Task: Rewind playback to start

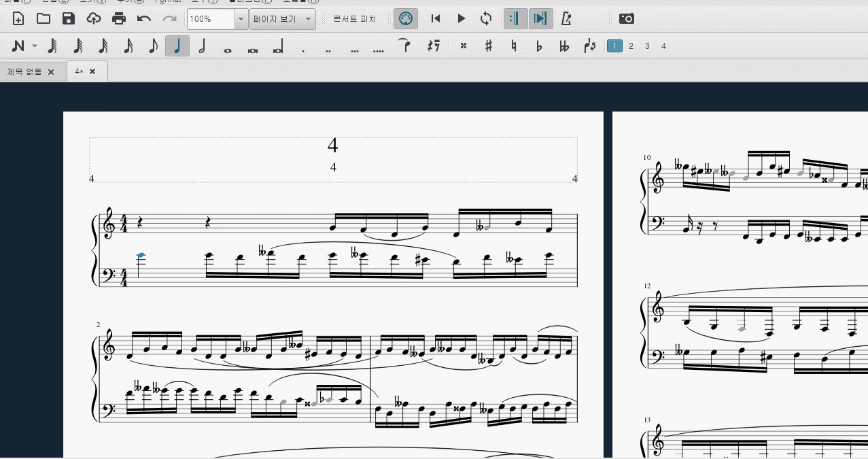Action: (x=436, y=18)
